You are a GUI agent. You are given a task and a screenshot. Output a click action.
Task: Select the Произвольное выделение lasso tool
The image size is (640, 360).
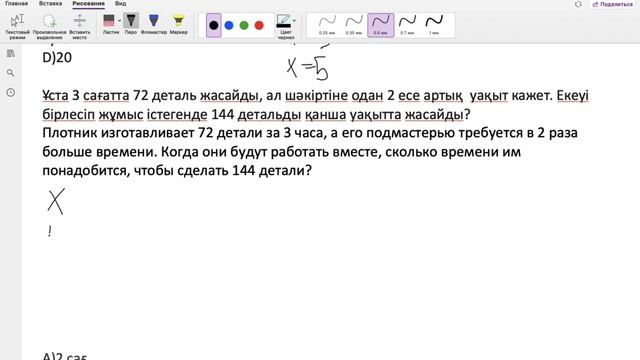point(49,26)
